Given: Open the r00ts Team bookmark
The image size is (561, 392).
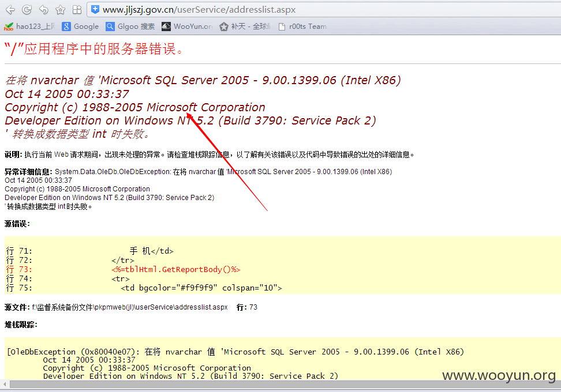Looking at the screenshot, I should point(302,27).
